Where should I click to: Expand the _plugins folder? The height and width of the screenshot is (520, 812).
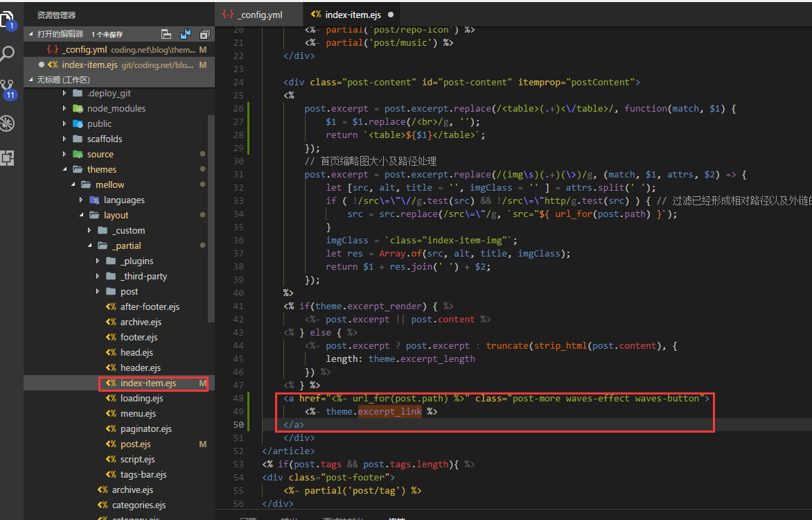point(136,261)
